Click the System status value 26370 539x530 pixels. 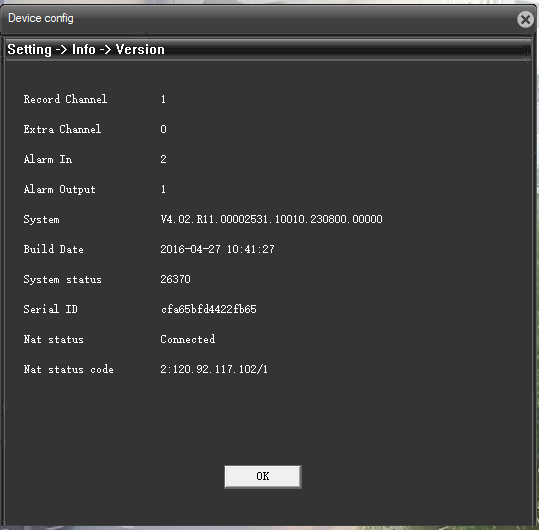[175, 279]
